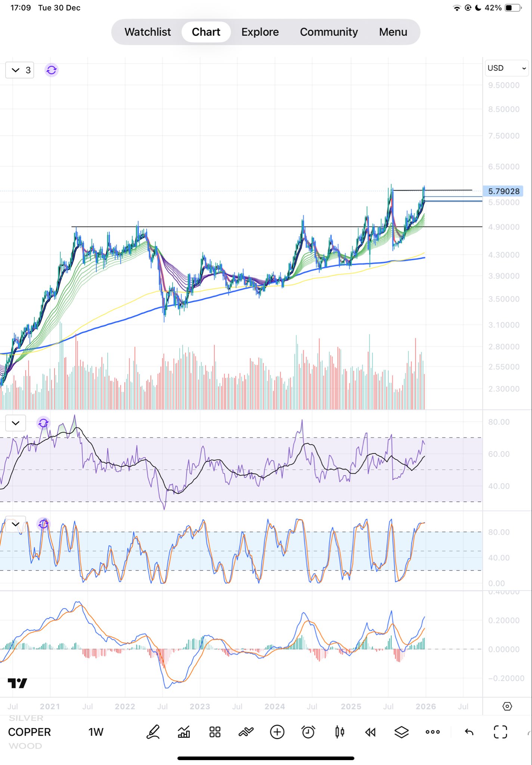Image resolution: width=532 pixels, height=765 pixels.
Task: Tap the purple sync icon on main chart
Action: pos(52,70)
